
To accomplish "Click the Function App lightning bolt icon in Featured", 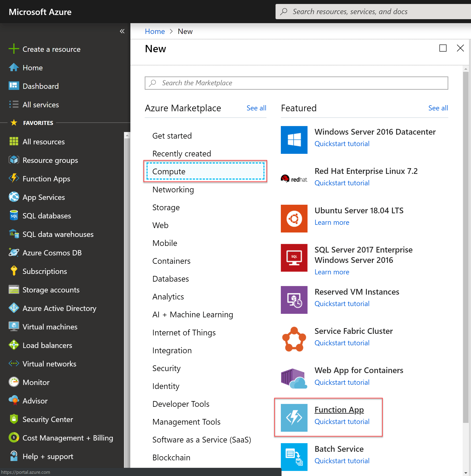I will 294,418.
